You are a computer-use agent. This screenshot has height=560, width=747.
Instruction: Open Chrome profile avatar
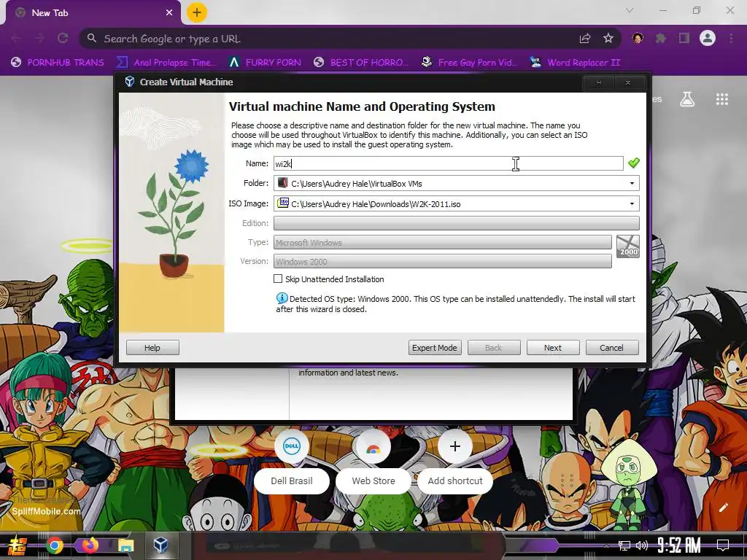(x=707, y=38)
